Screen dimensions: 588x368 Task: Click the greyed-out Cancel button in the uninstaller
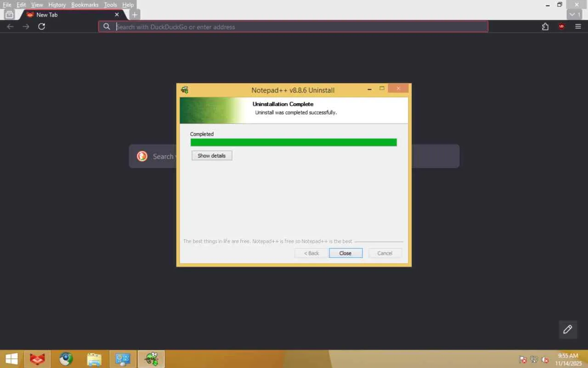(385, 253)
